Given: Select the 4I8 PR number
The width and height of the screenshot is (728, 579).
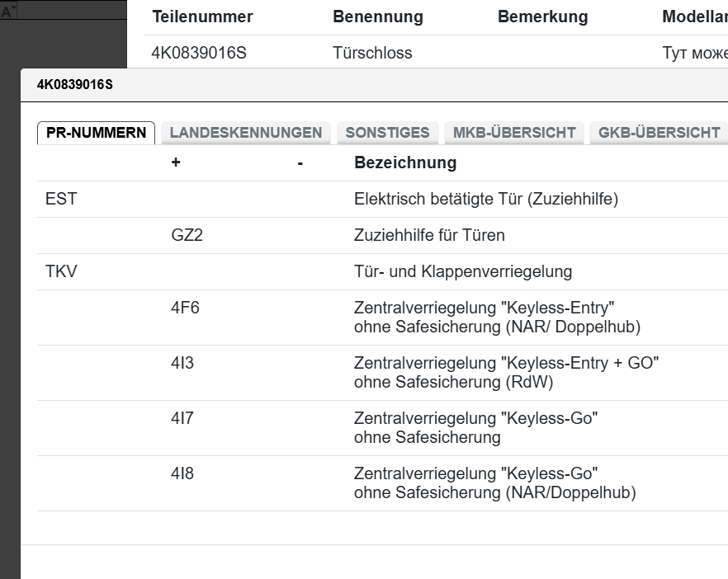Looking at the screenshot, I should pos(182,474).
